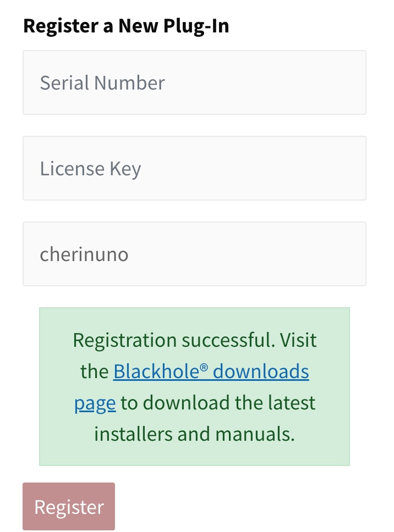
Task: Click the registered trademark symbol in the link
Action: 204,368
